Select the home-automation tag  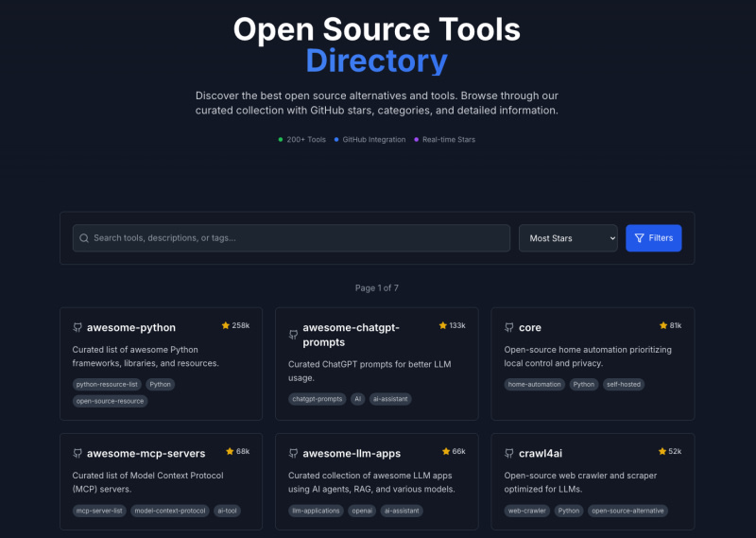point(535,385)
